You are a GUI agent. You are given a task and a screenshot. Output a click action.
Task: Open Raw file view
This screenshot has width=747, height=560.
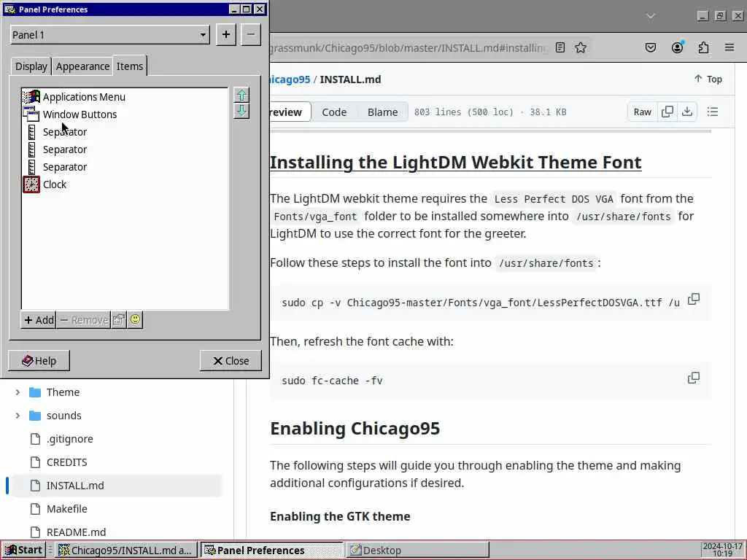pyautogui.click(x=642, y=112)
